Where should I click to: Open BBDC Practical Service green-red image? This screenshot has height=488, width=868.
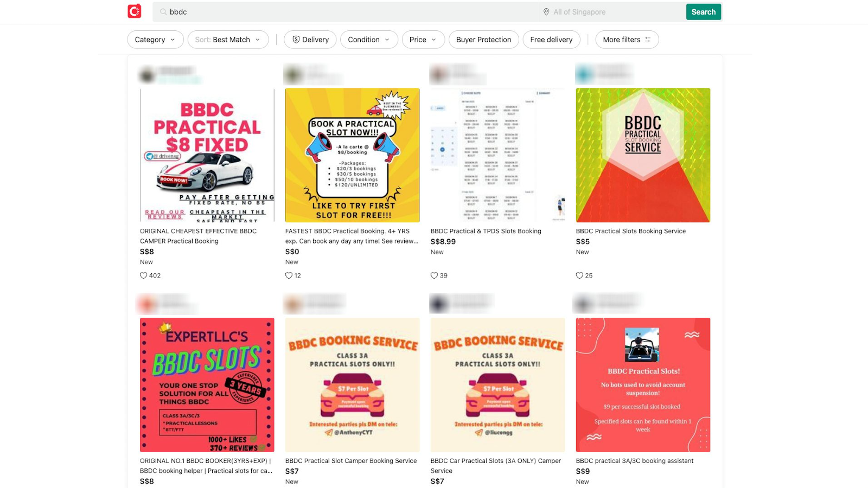tap(643, 155)
